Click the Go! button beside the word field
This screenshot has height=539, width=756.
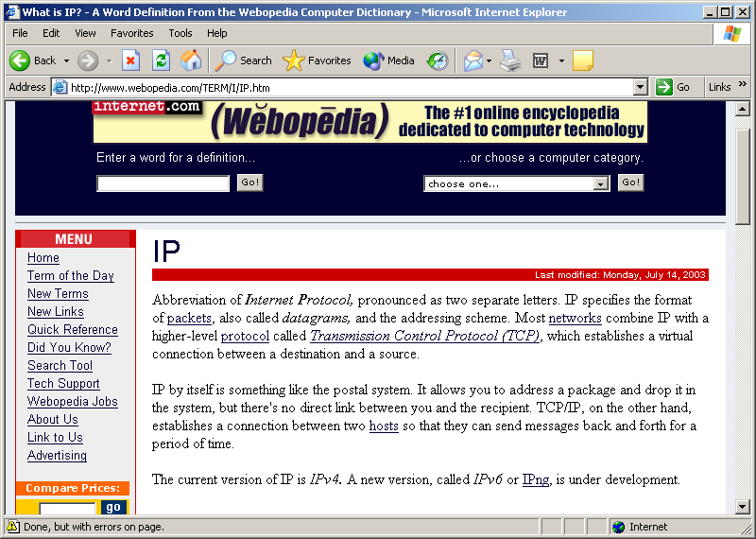click(x=250, y=183)
